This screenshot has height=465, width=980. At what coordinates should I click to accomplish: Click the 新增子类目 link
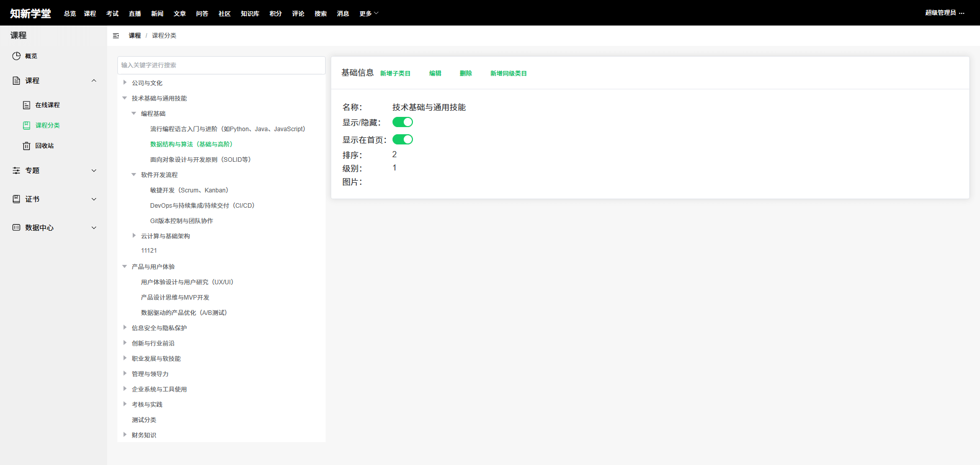[x=395, y=74]
